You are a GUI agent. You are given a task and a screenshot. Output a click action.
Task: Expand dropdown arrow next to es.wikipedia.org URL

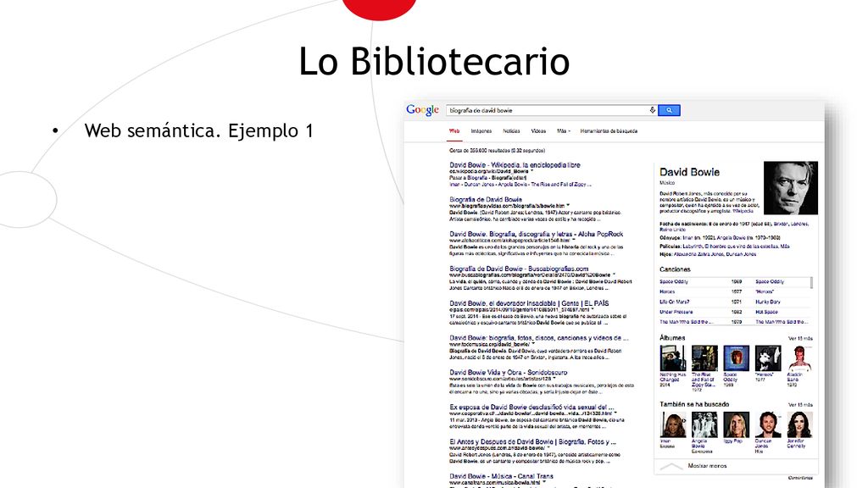532,171
